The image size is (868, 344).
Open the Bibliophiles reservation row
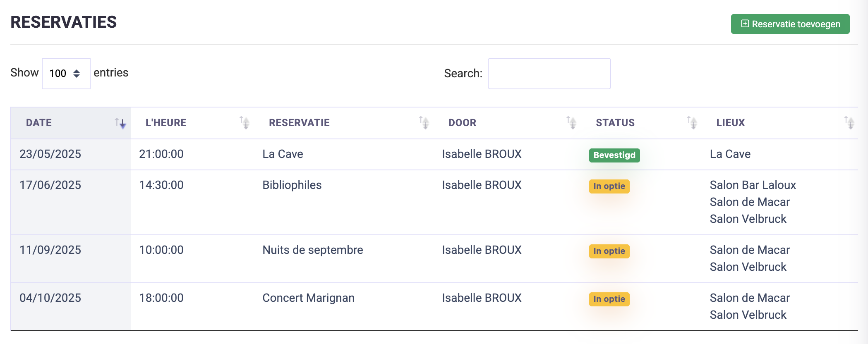pos(292,185)
